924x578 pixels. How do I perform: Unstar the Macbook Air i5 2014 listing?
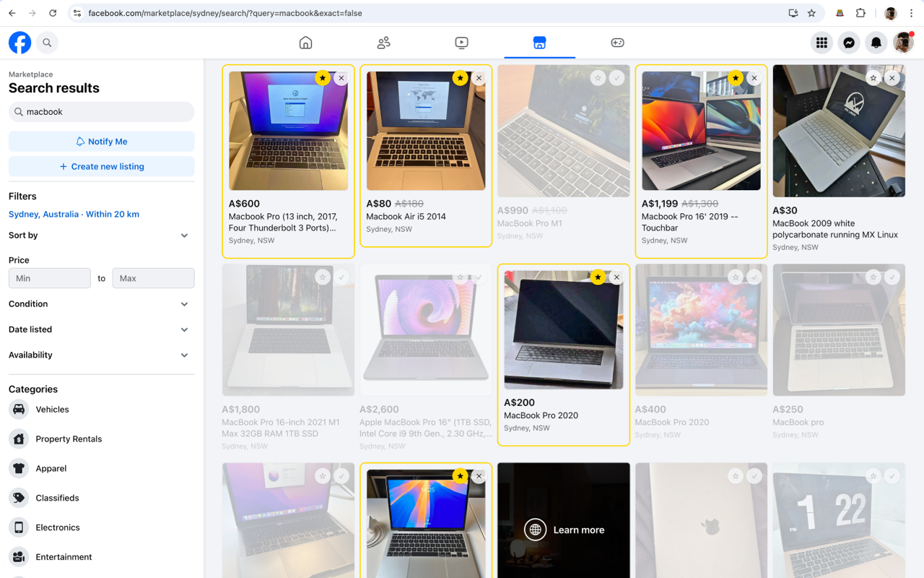[x=461, y=78]
